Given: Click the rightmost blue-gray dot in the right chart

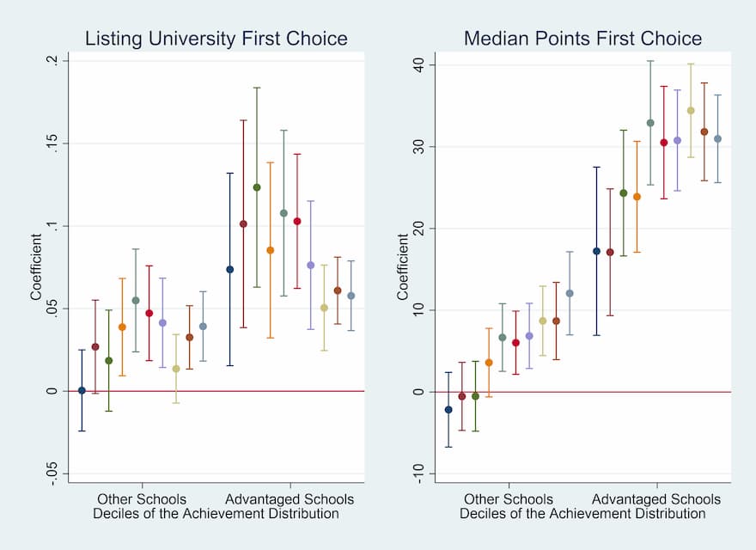Looking at the screenshot, I should click(716, 139).
